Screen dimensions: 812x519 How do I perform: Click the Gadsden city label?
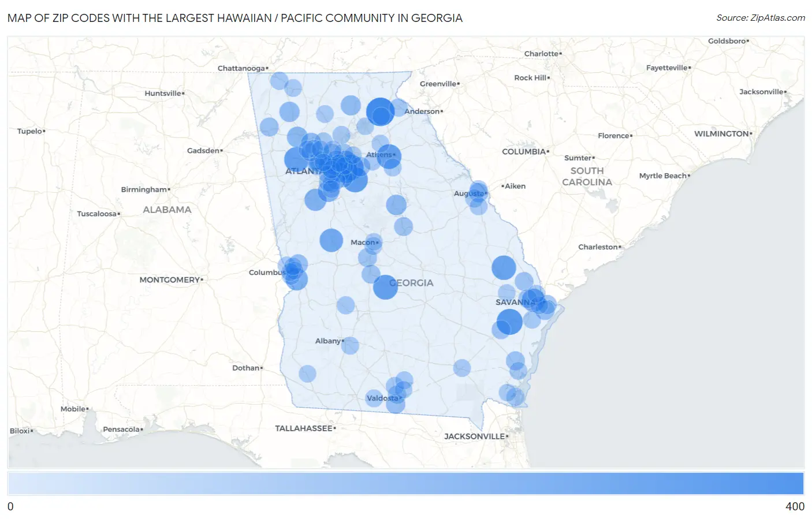(x=203, y=151)
